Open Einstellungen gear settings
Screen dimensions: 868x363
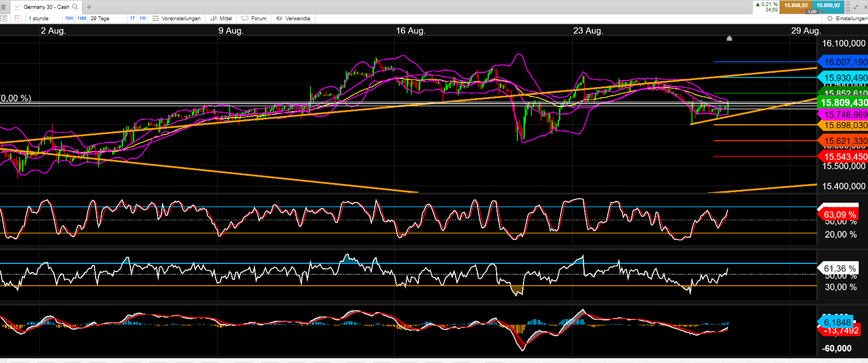point(847,18)
